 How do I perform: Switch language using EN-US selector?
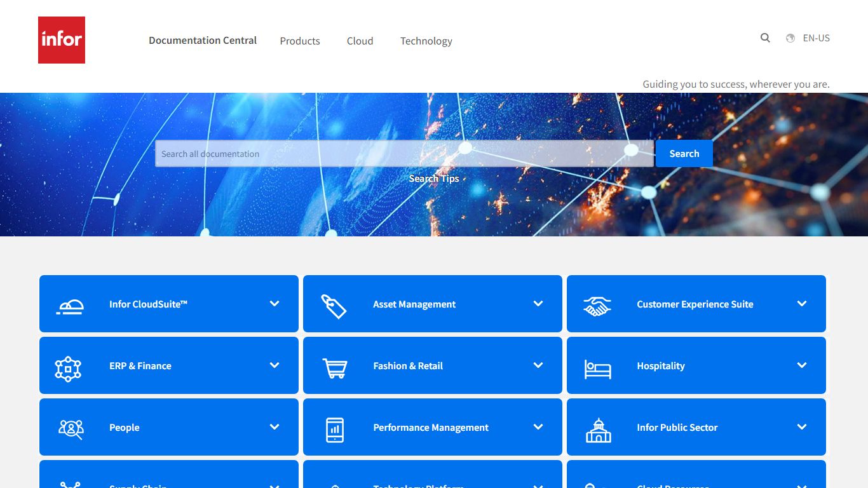tap(816, 38)
